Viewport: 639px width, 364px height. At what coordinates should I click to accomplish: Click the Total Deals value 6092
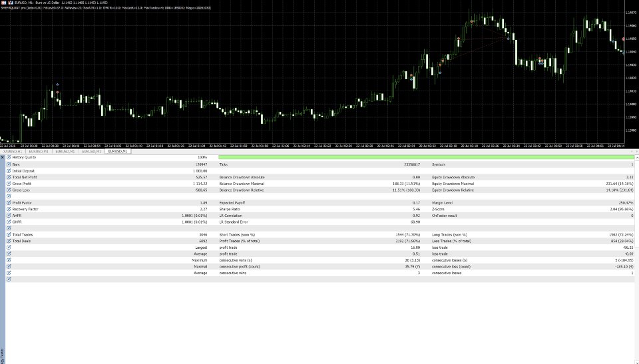[203, 241]
